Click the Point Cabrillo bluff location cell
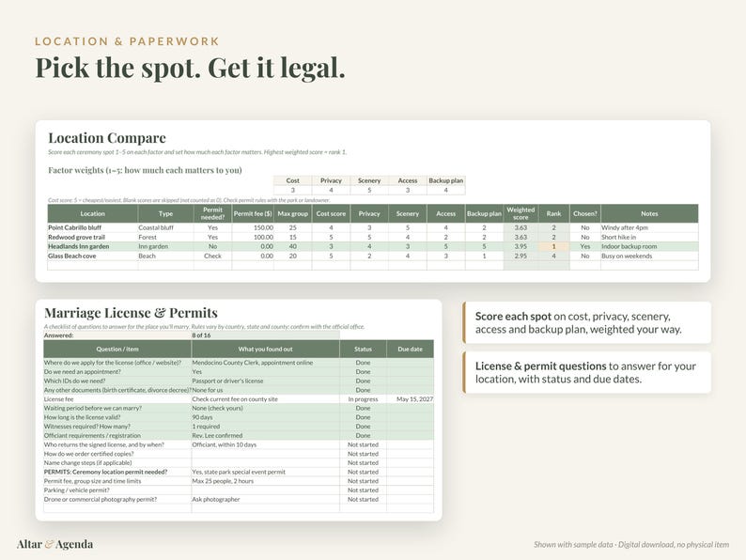Image resolution: width=746 pixels, height=560 pixels. pos(92,227)
